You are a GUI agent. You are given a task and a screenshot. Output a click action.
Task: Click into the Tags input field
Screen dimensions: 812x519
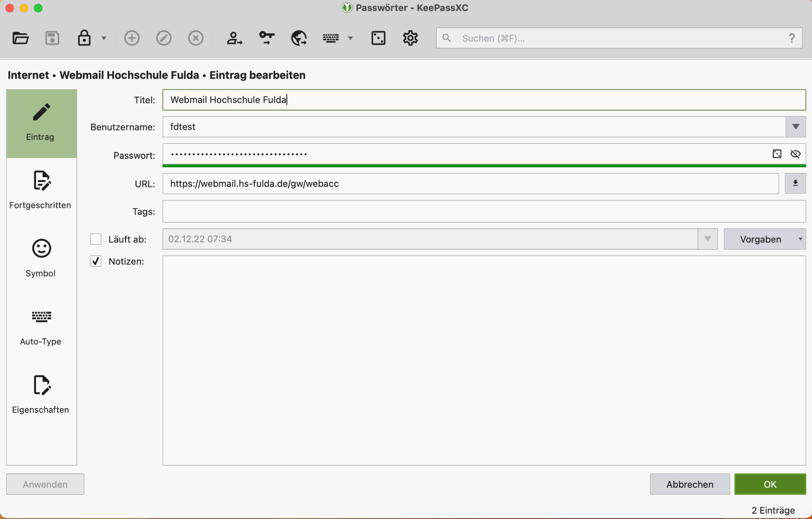[484, 211]
